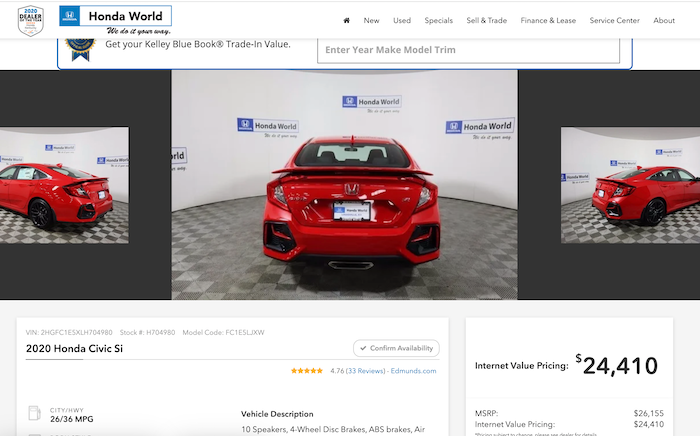Click the main rear-view car photo

pyautogui.click(x=345, y=185)
